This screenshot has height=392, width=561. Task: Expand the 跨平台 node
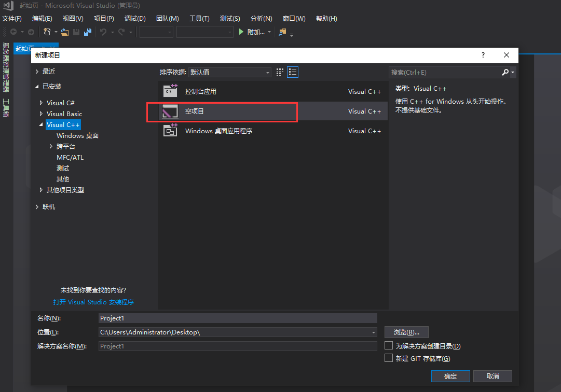coord(51,147)
